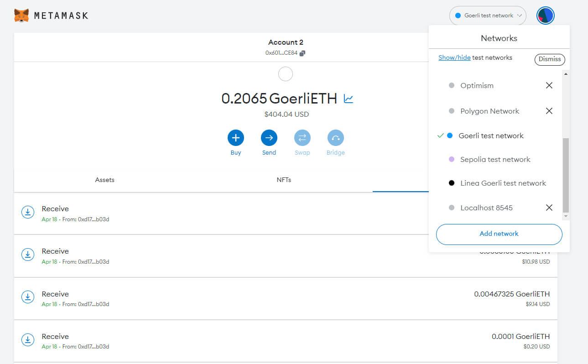
Task: Switch to Linea Goerli test network
Action: (x=503, y=183)
